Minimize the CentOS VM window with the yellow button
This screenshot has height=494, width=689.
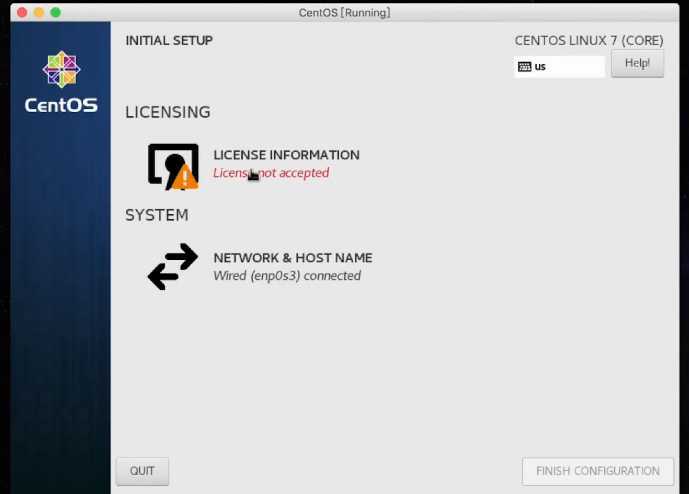(x=39, y=12)
